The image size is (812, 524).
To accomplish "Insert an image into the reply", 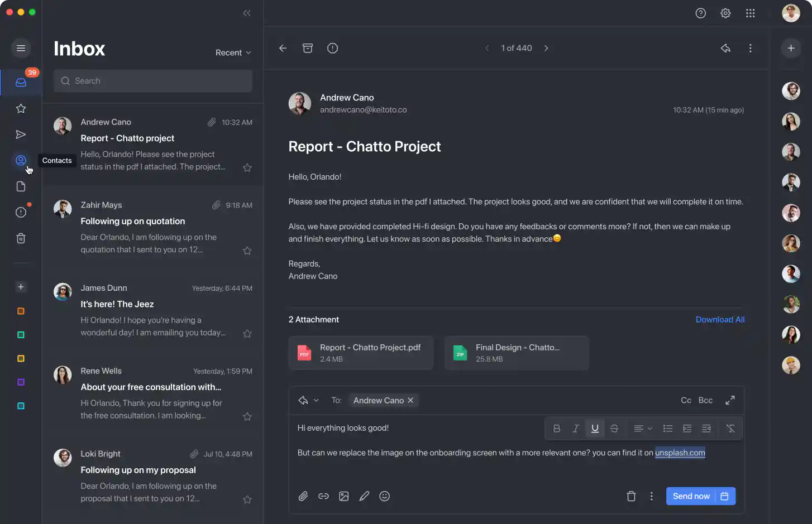I will click(x=344, y=496).
